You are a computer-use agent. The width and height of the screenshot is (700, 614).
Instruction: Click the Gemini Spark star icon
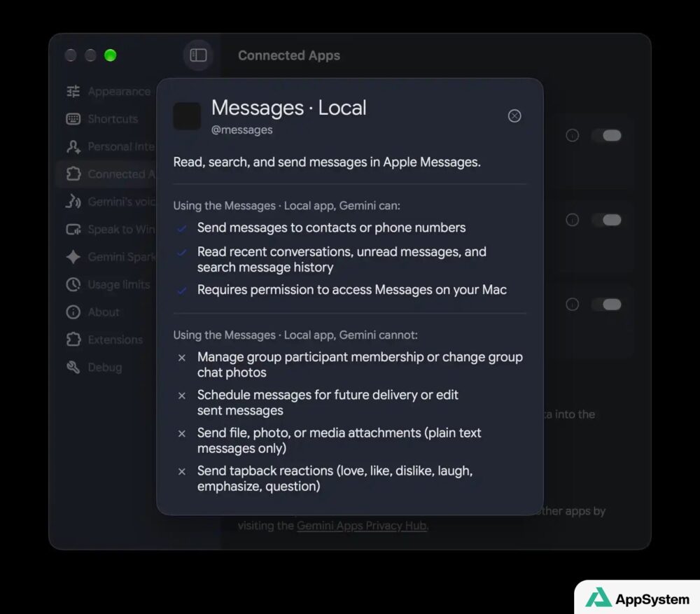coord(73,257)
